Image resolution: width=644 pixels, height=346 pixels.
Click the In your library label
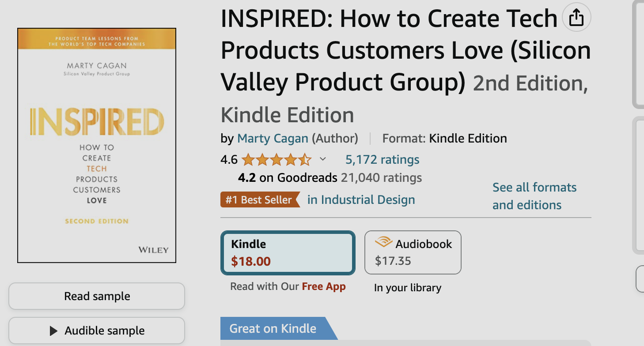pos(407,288)
